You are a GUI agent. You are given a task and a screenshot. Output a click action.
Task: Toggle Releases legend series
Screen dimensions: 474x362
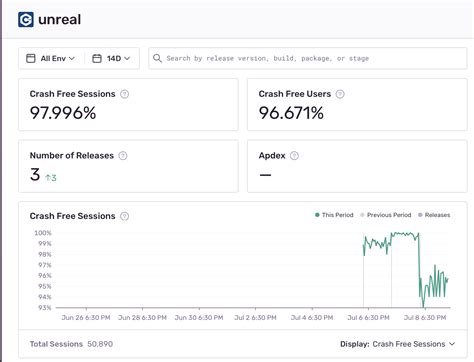tap(434, 215)
